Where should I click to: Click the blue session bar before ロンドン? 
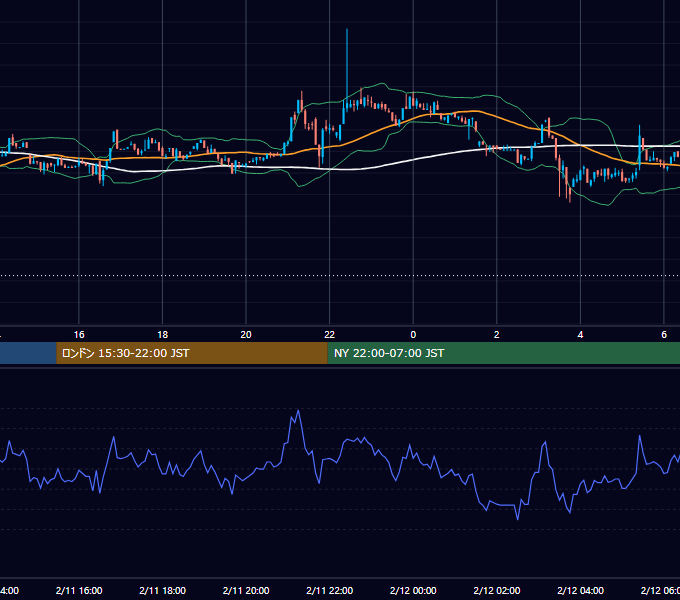[28, 353]
